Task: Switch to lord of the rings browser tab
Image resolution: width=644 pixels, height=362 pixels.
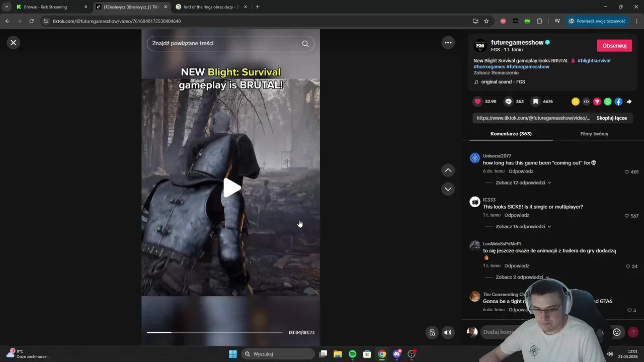Action: [211, 7]
